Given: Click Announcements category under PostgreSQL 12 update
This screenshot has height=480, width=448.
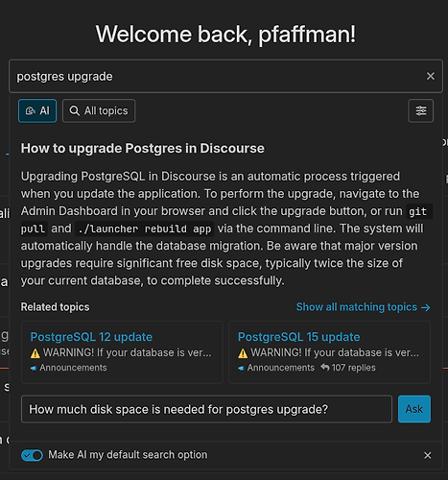Looking at the screenshot, I should coord(68,368).
